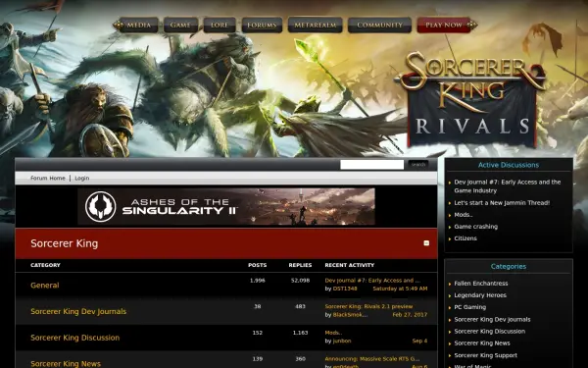Viewport: 588px width, 368px height.
Task: Open PC Gaming in Categories sidebar
Action: pyautogui.click(x=469, y=307)
